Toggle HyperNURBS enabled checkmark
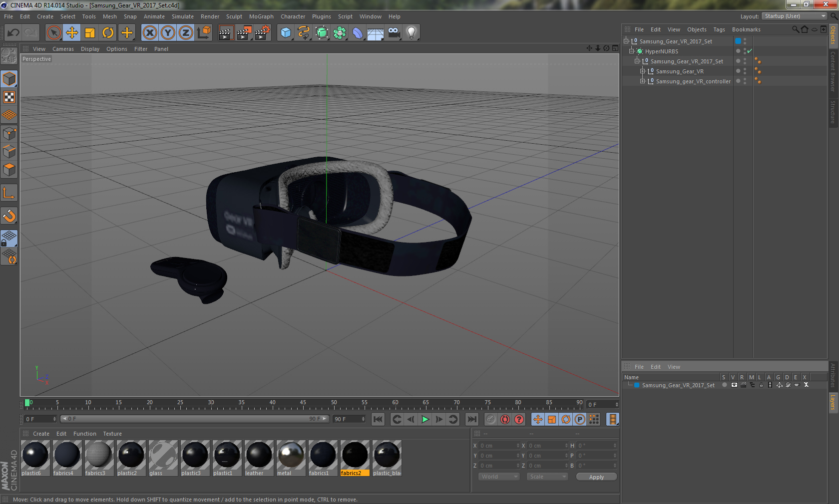 coord(750,51)
